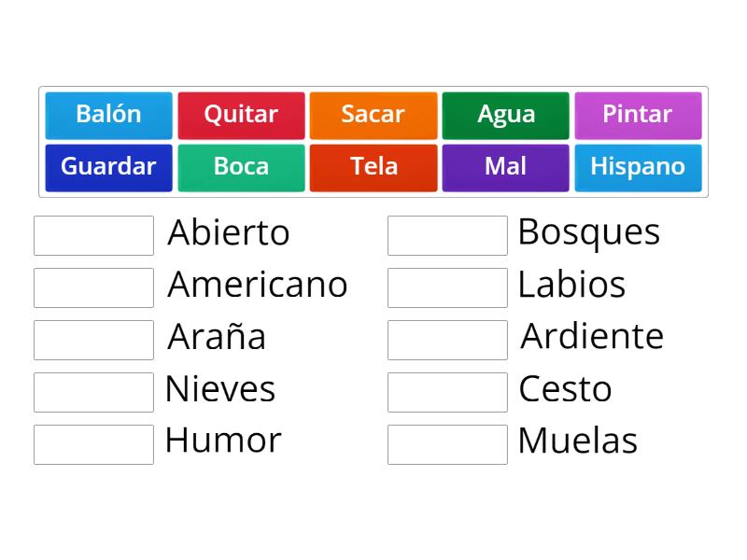This screenshot has height=560, width=747.
Task: Click the answer box next to Nieves
Action: pos(92,392)
